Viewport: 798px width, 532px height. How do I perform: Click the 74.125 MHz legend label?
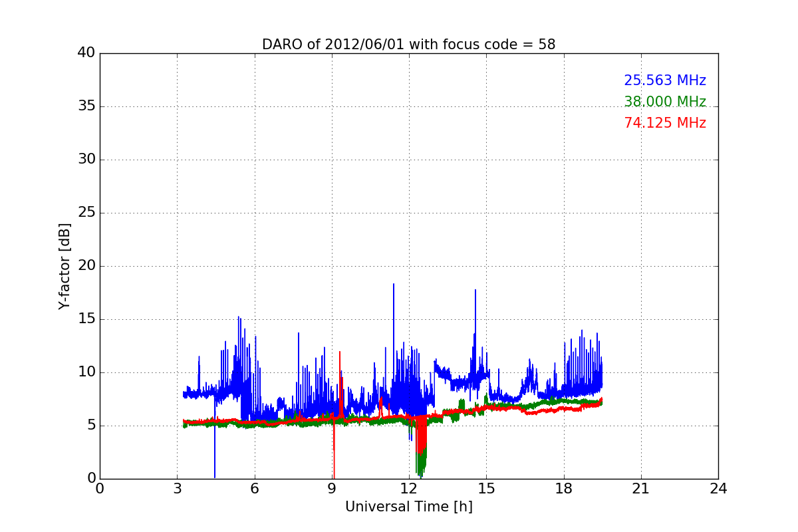coord(665,123)
